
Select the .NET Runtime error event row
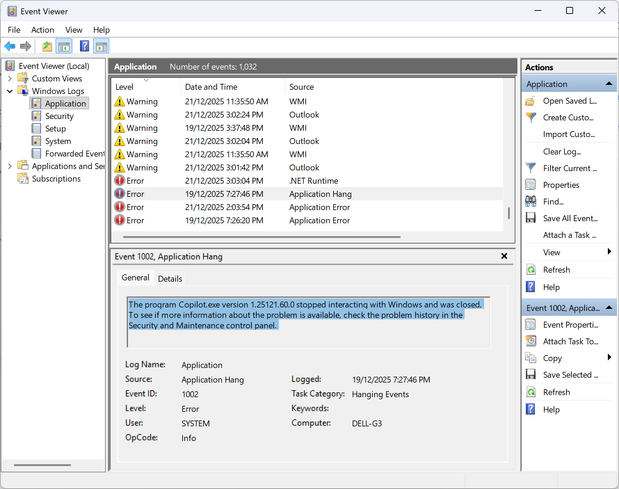click(308, 181)
